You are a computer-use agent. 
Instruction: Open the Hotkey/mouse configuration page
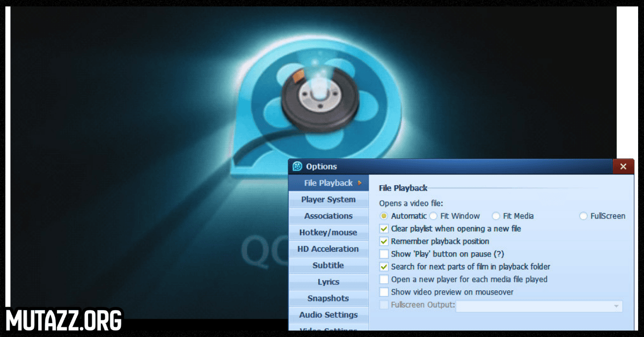[x=328, y=232]
